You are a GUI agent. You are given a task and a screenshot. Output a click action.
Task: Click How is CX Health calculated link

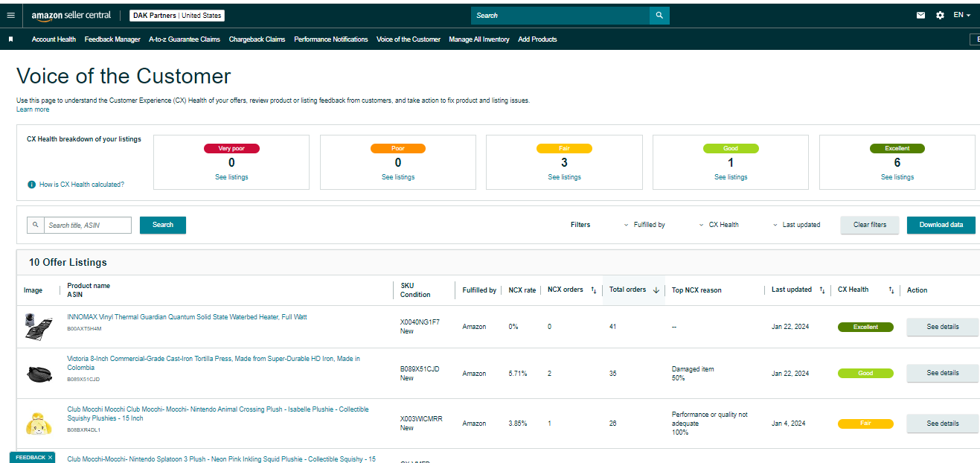tap(82, 185)
